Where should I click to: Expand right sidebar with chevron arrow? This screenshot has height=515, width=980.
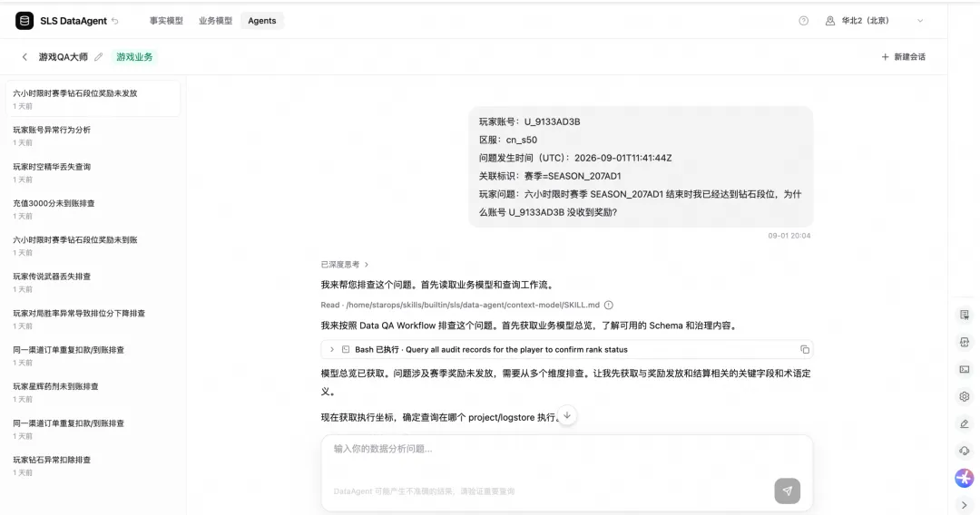tap(965, 505)
